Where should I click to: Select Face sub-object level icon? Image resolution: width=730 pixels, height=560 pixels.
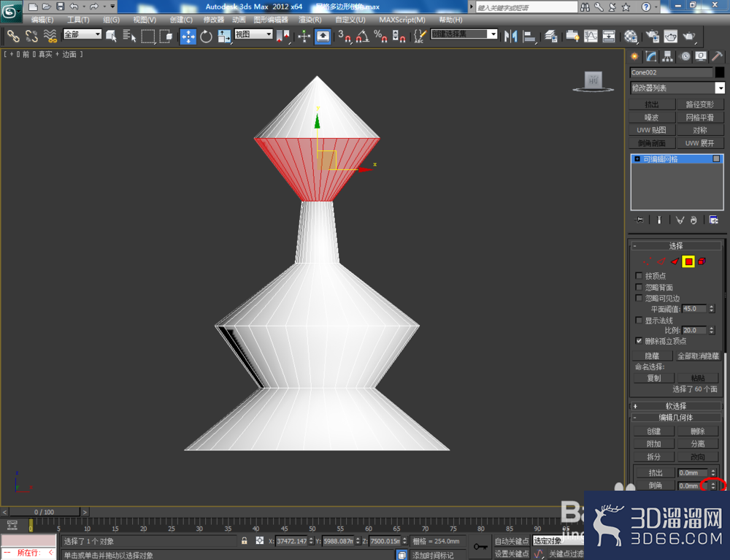[675, 261]
